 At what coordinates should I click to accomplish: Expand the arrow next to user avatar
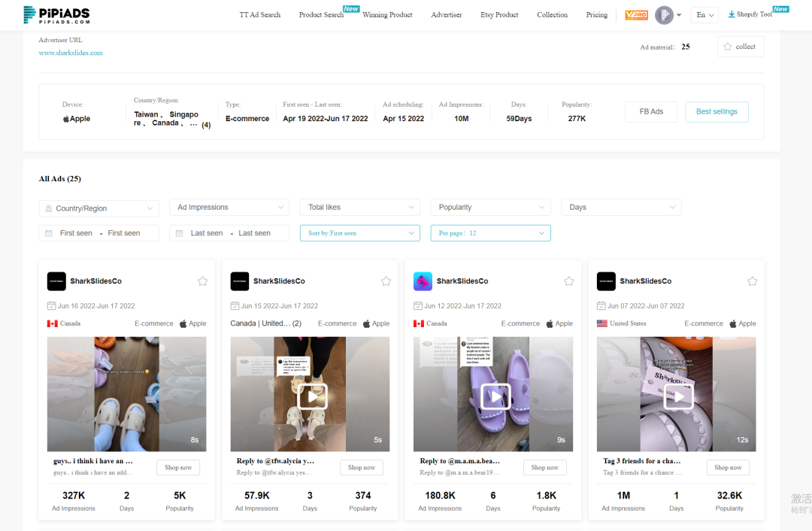pyautogui.click(x=679, y=15)
